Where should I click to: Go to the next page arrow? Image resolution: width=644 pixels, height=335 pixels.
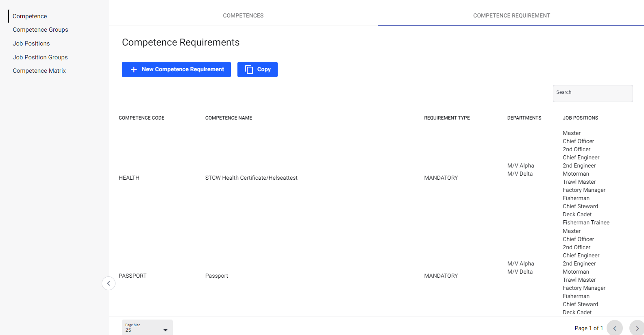(x=637, y=328)
